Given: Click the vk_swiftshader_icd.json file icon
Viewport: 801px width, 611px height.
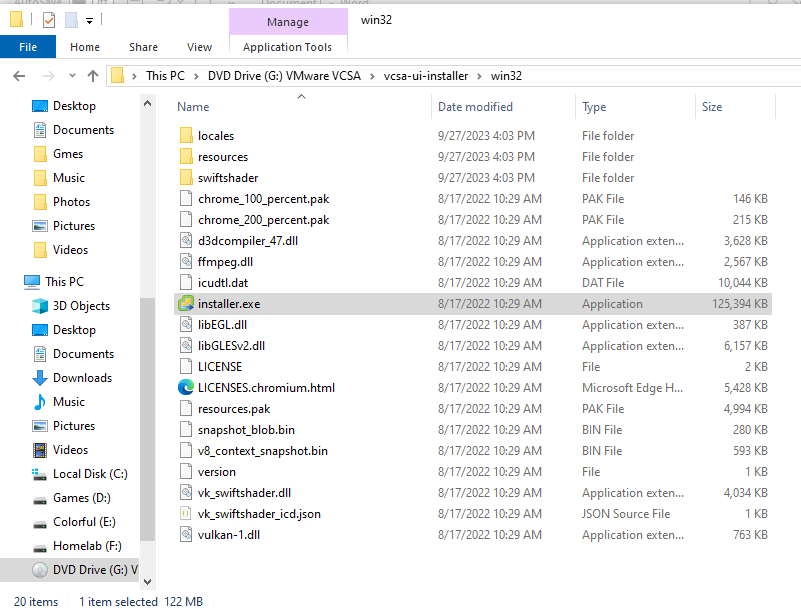Looking at the screenshot, I should 186,513.
